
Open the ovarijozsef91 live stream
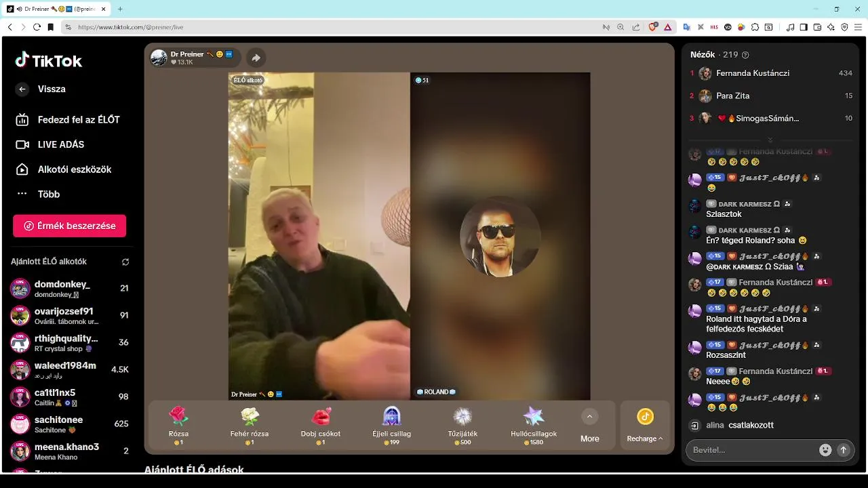(69, 315)
